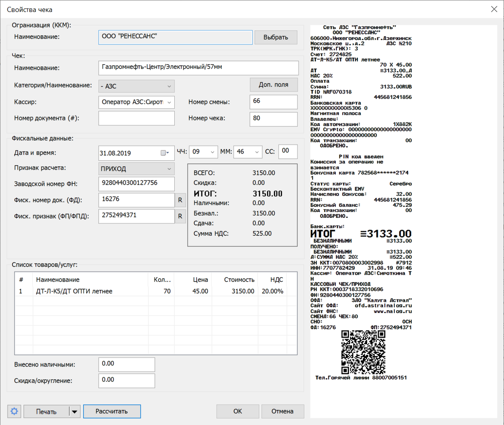Click the # column header
The image size is (504, 425).
pyautogui.click(x=24, y=279)
